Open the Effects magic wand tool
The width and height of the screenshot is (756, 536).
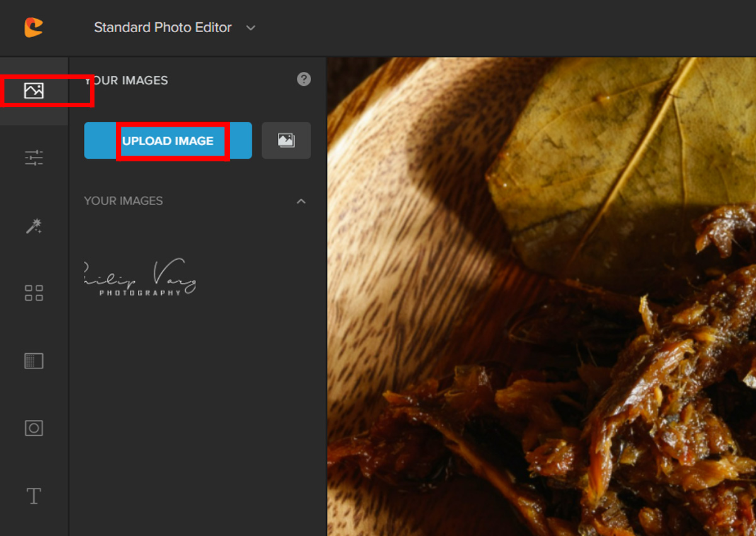click(x=34, y=226)
